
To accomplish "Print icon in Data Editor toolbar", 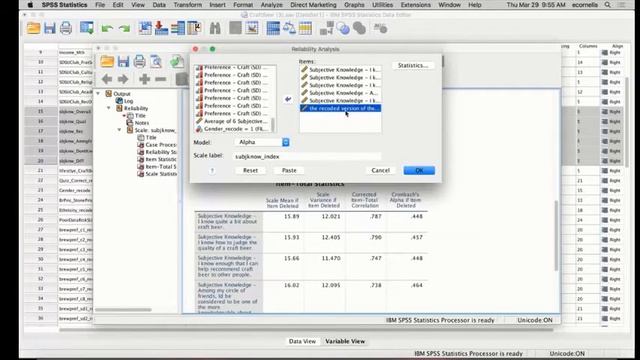I will coord(66,29).
